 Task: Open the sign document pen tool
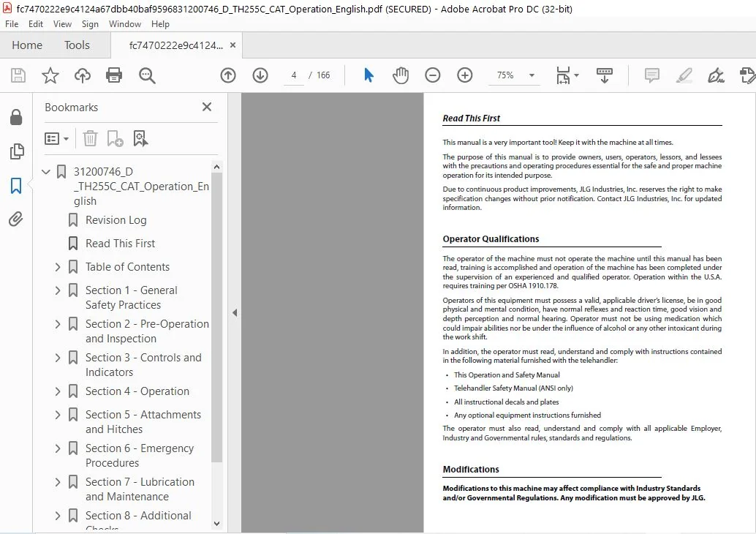click(716, 75)
